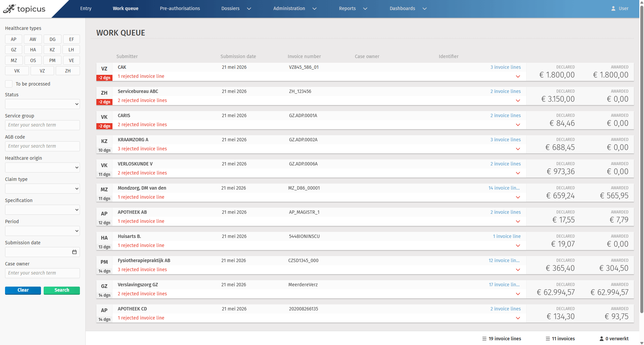The height and width of the screenshot is (345, 644).
Task: Open the Reports menu
Action: click(353, 8)
